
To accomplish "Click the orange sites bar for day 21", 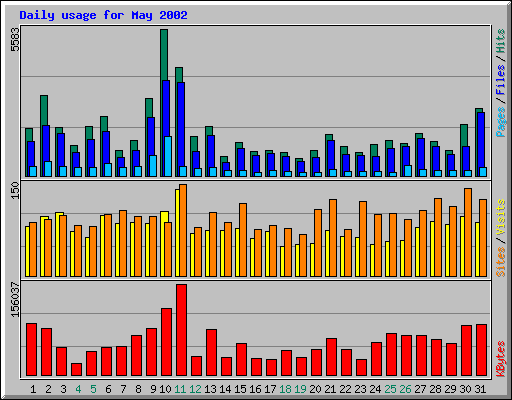I will 333,238.
